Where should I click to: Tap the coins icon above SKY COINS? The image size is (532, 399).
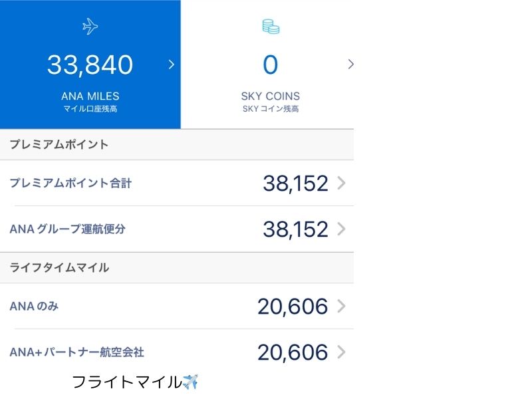tap(271, 27)
